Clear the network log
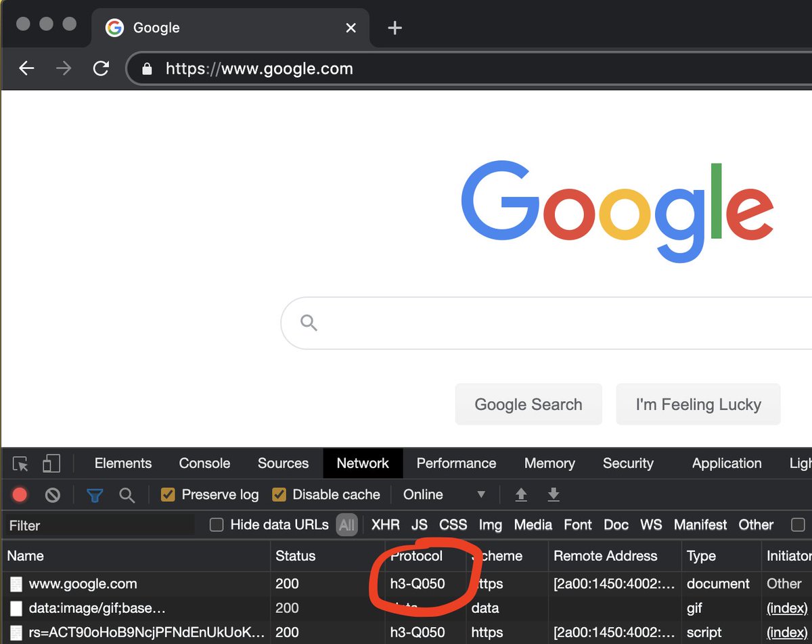 [x=53, y=495]
